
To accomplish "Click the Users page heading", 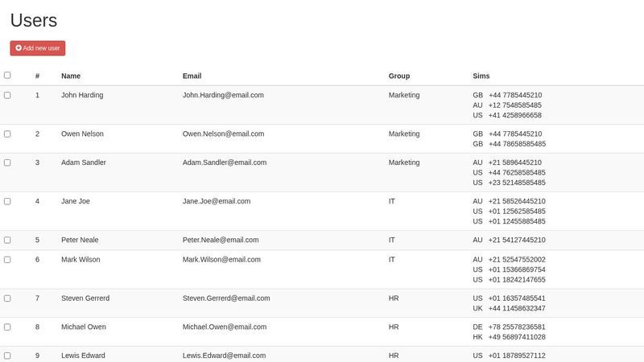I will click(33, 21).
